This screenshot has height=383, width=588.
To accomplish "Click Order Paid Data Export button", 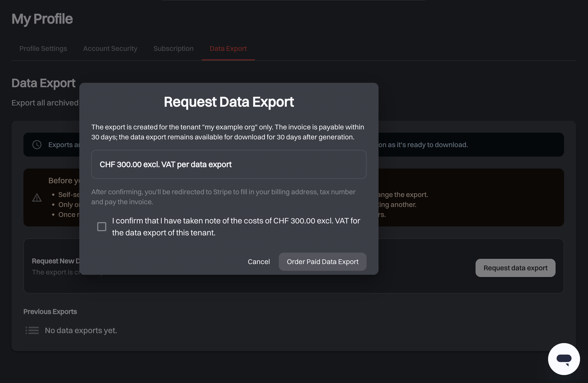I will [x=323, y=262].
